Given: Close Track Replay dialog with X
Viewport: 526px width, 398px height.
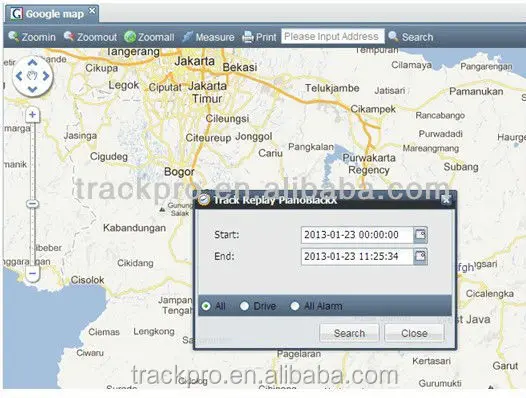Looking at the screenshot, I should click(446, 200).
